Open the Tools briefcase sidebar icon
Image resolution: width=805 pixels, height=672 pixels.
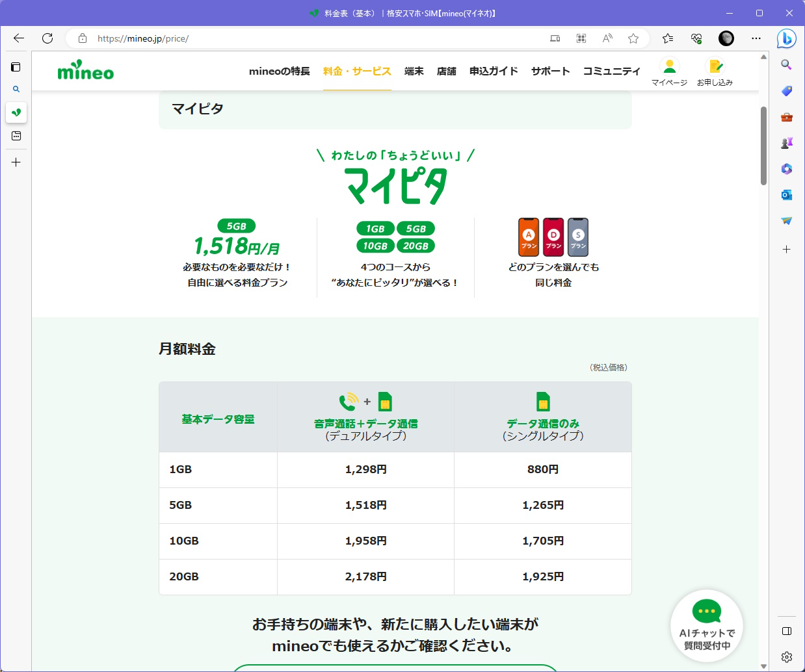click(x=787, y=117)
